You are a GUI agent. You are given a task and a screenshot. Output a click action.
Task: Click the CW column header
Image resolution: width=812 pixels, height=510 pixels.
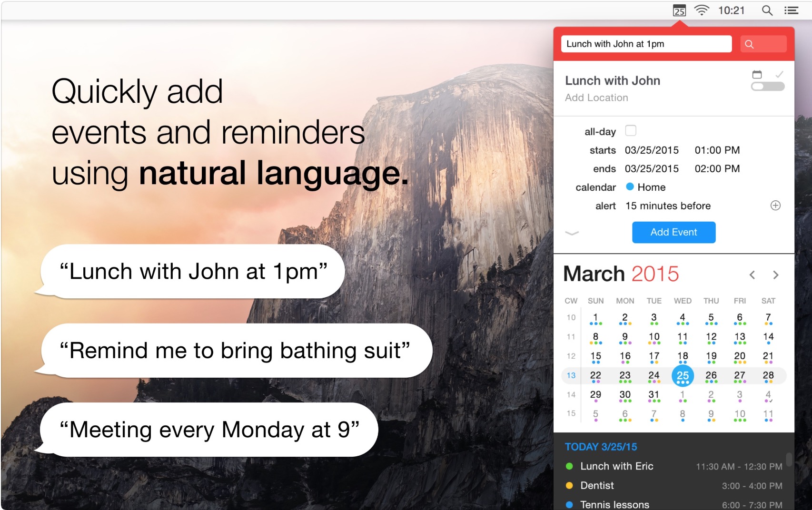571,301
